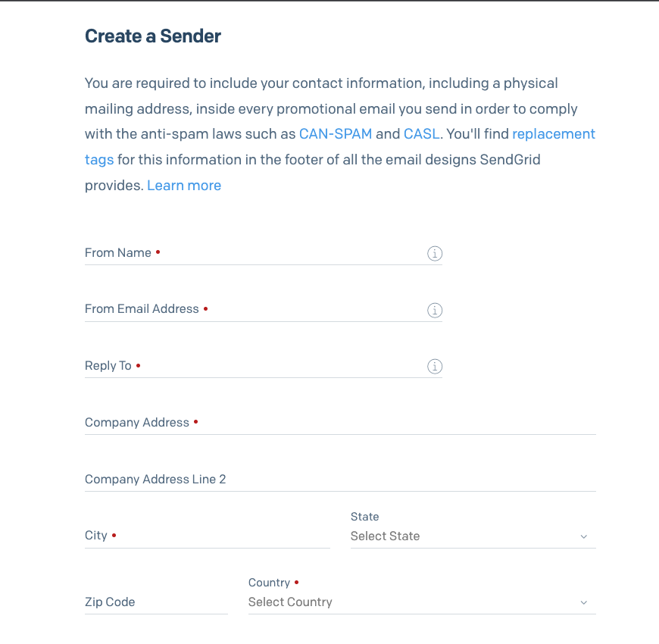Click the Company Address input field
Screen dimensions: 659x644
coord(394,423)
